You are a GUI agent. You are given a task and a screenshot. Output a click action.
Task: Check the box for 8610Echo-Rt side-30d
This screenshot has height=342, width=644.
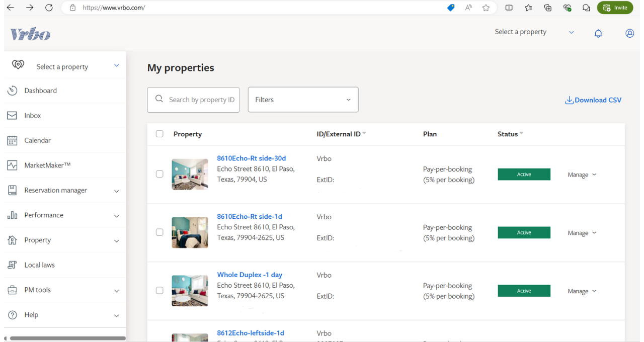[x=159, y=174]
